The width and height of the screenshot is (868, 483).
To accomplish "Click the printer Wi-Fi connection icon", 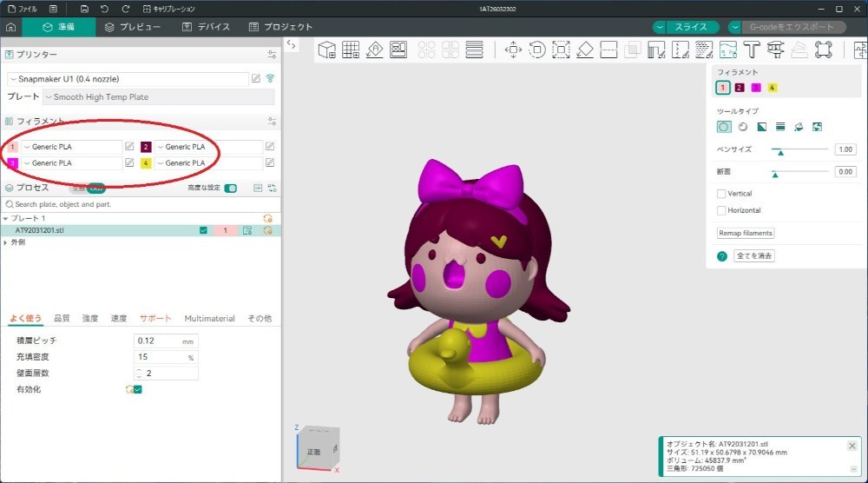I will click(x=270, y=79).
